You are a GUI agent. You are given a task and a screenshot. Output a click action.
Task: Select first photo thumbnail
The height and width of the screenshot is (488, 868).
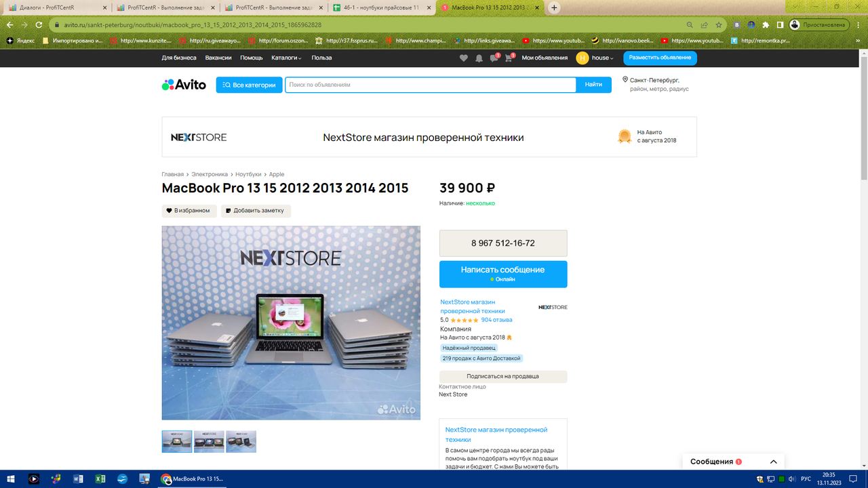point(177,441)
